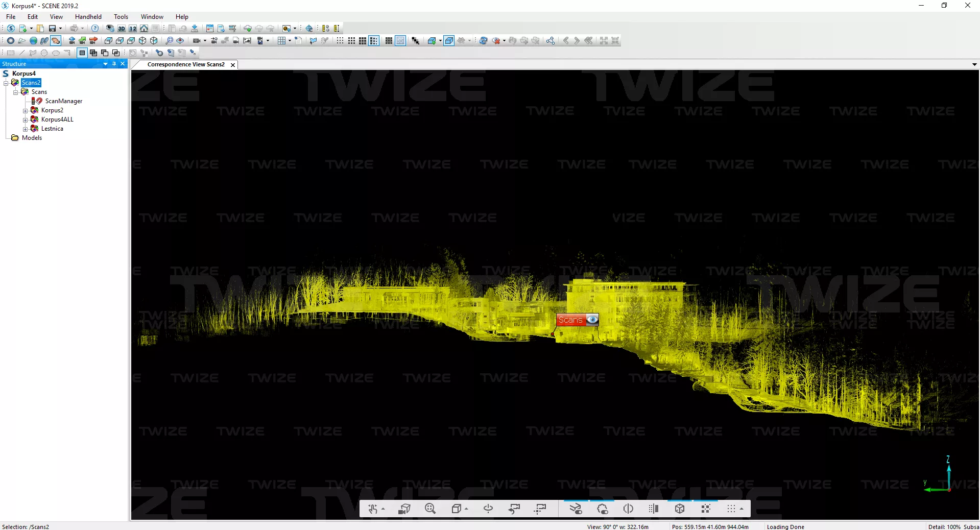
Task: Select the Models folder
Action: pos(32,138)
